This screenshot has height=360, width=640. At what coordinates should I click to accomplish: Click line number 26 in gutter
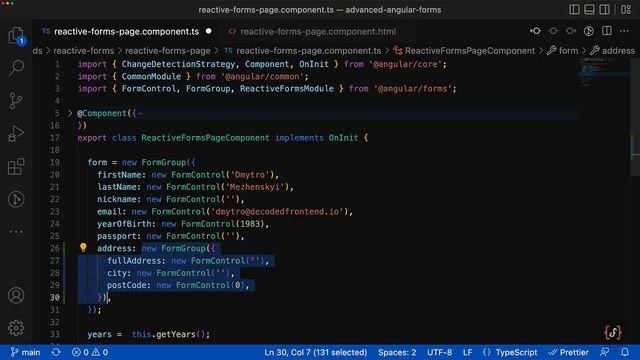[55, 248]
